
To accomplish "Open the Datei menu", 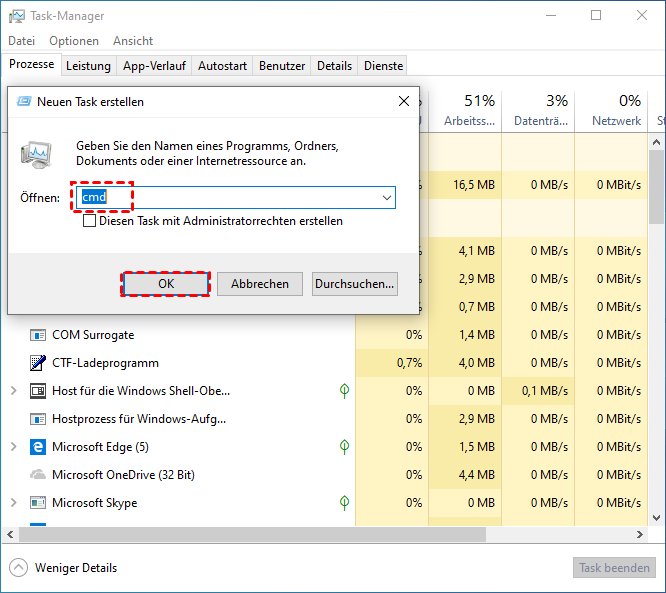I will tap(21, 41).
